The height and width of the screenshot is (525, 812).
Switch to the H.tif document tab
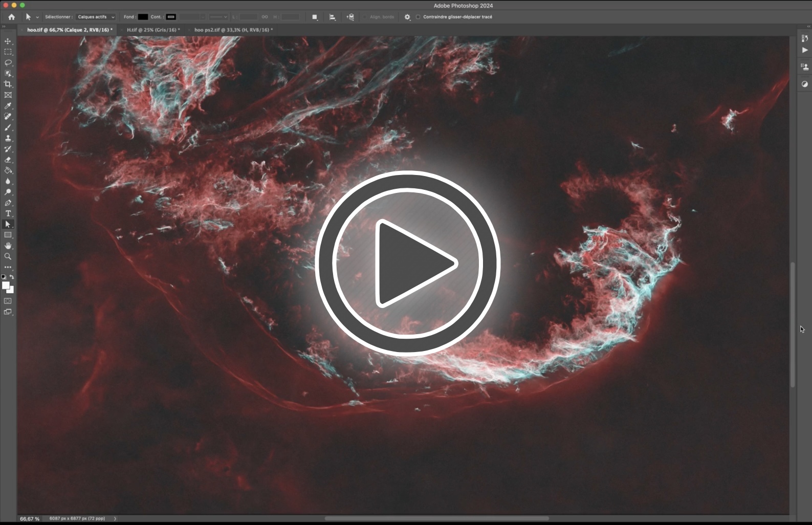coord(152,30)
